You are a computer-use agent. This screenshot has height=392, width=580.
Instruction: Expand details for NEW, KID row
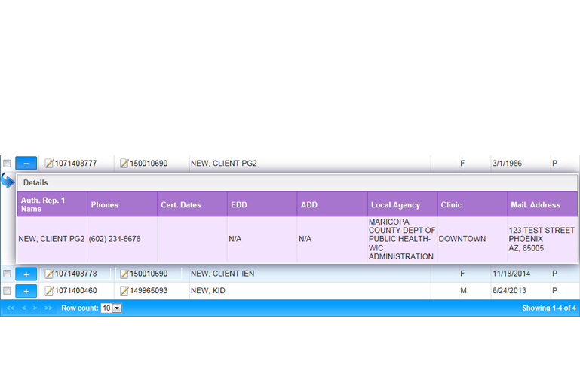click(26, 291)
